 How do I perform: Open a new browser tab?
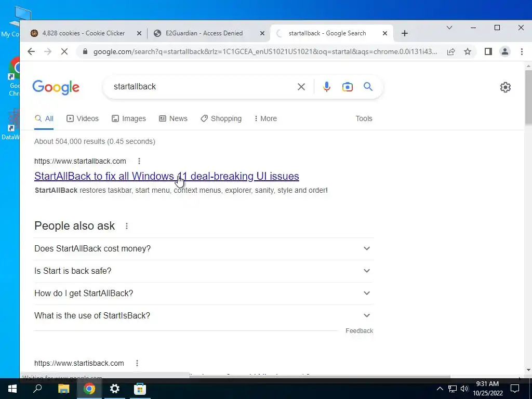[404, 33]
